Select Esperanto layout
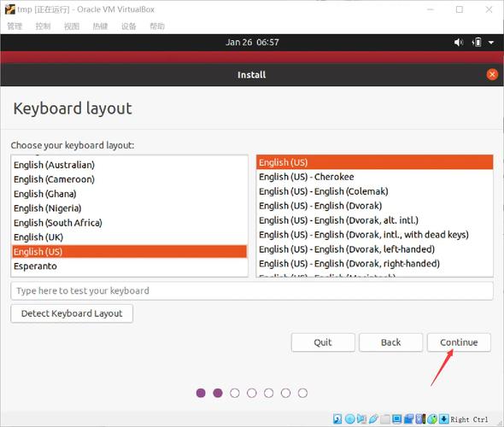The height and width of the screenshot is (427, 504). point(129,266)
